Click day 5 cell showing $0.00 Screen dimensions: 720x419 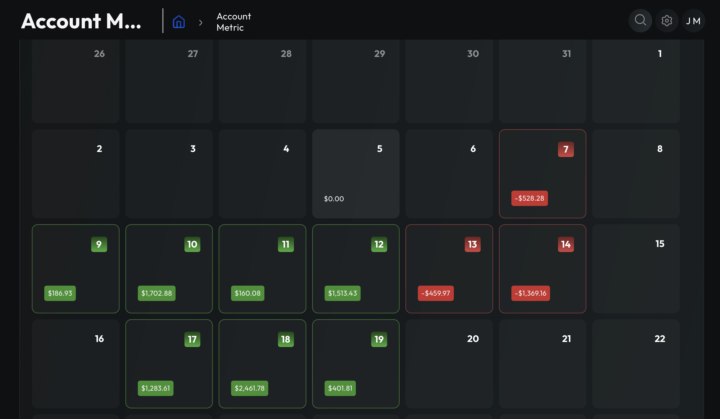355,173
